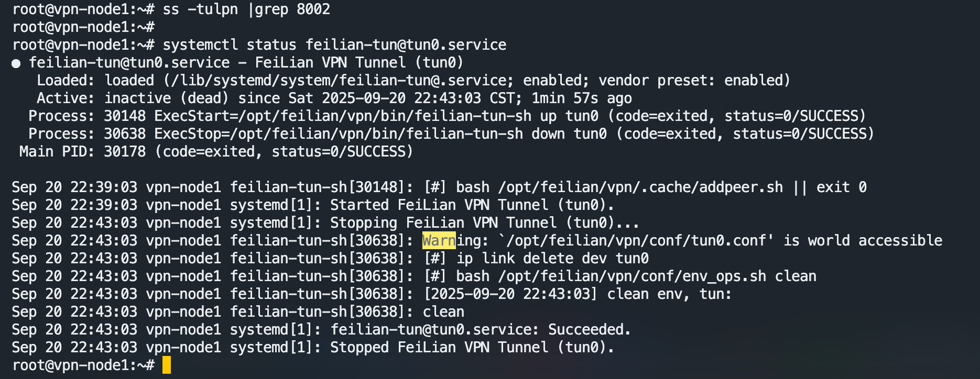
Task: Click the "feilian-tun@tun0.service: Succeeded." log message
Action: coord(481,329)
